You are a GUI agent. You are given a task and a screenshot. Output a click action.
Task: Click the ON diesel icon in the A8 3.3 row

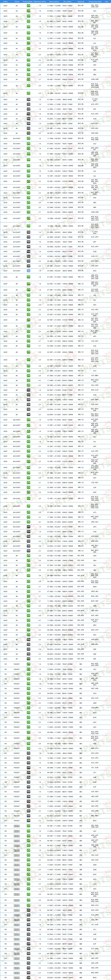(x=28, y=659)
